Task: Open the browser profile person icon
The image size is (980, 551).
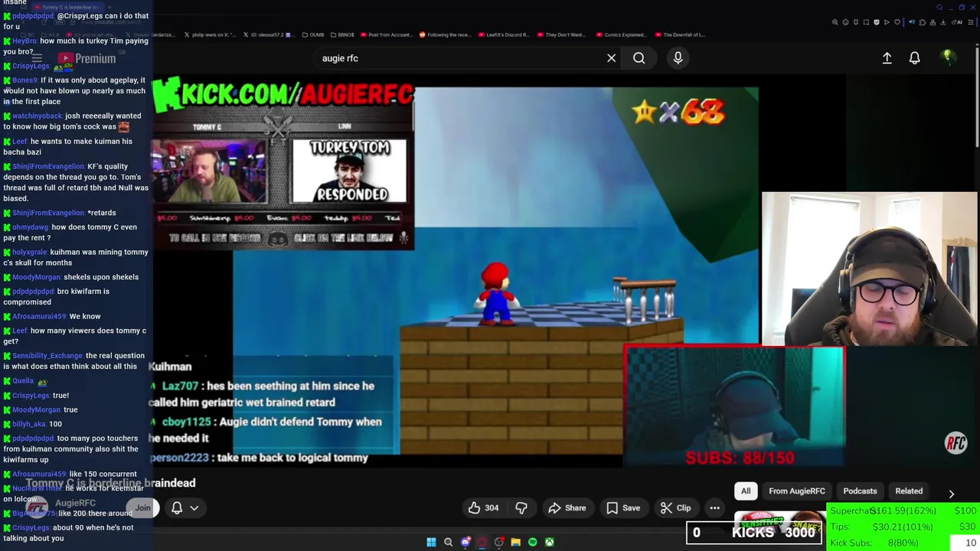Action: [933, 22]
